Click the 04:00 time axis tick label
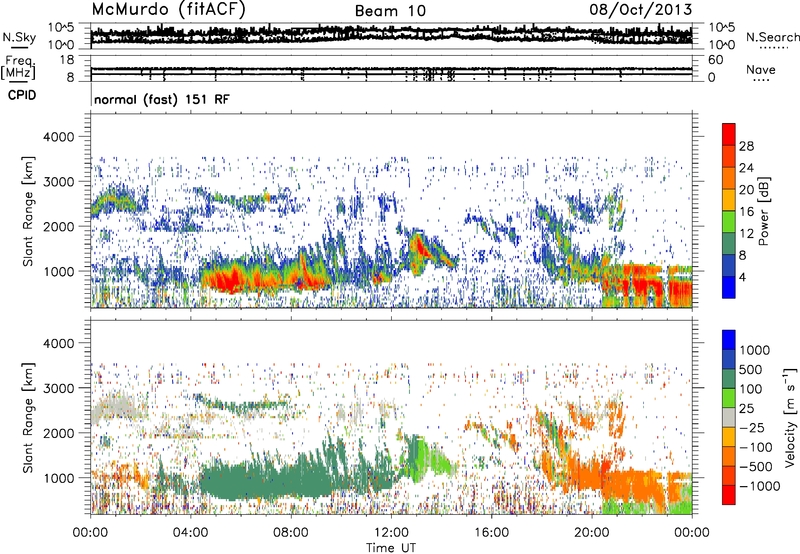This screenshot has height=554, width=800. pyautogui.click(x=191, y=533)
